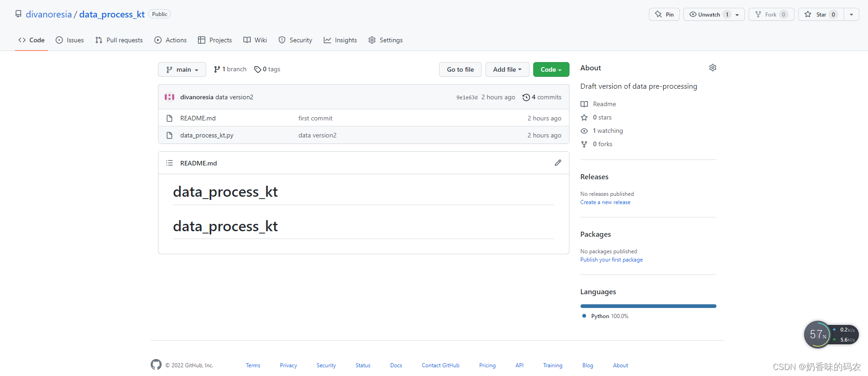The height and width of the screenshot is (376, 868).
Task: Expand the Unwatch notification options arrow
Action: pos(738,15)
